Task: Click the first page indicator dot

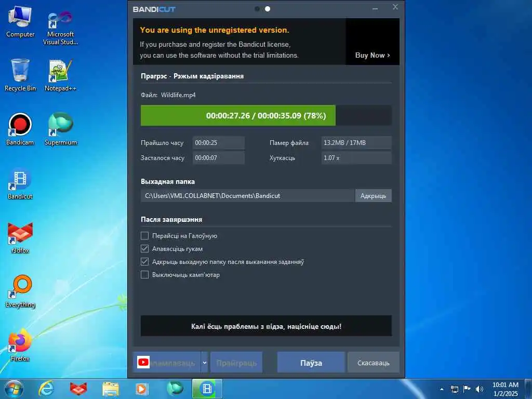Action: pyautogui.click(x=257, y=9)
